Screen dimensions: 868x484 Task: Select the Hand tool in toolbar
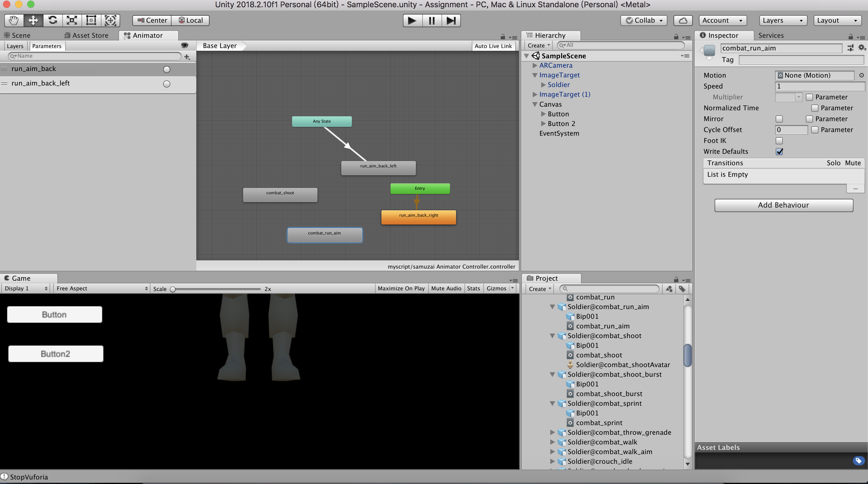14,20
